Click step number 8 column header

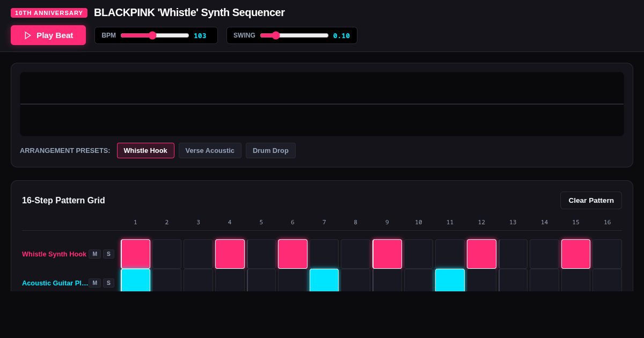355,222
